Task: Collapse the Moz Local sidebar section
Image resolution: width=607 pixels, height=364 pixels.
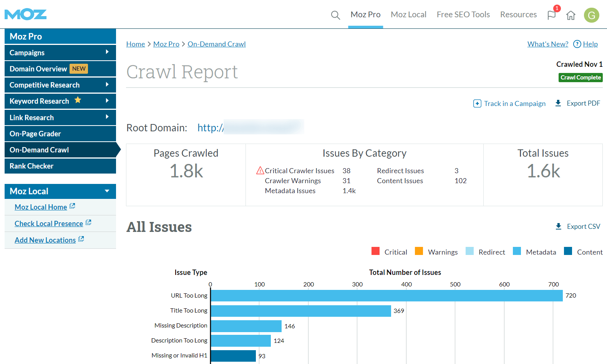Action: (107, 191)
